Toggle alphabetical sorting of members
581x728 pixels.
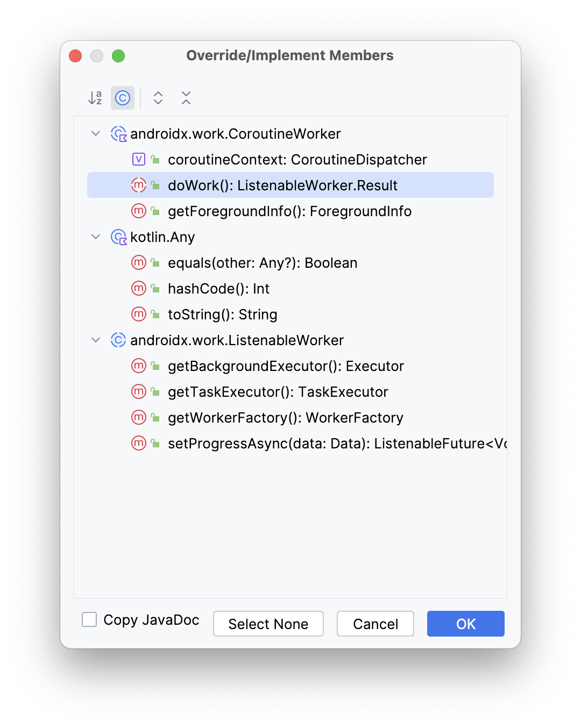tap(94, 97)
